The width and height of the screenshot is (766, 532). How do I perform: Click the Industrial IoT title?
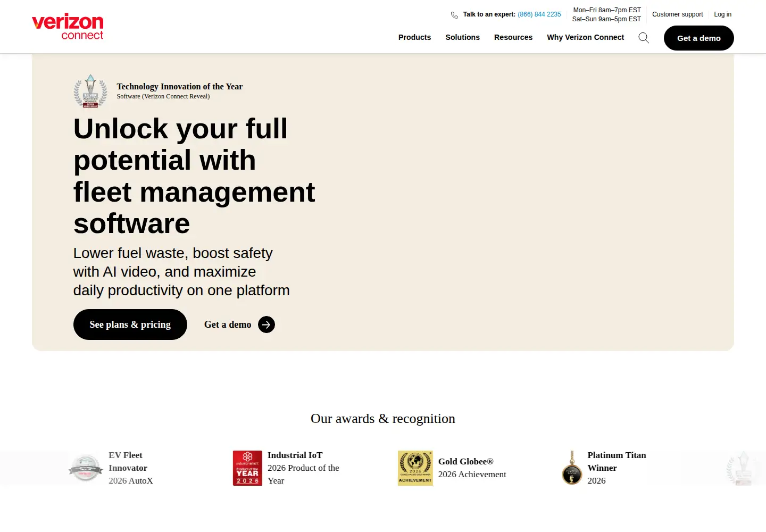295,455
